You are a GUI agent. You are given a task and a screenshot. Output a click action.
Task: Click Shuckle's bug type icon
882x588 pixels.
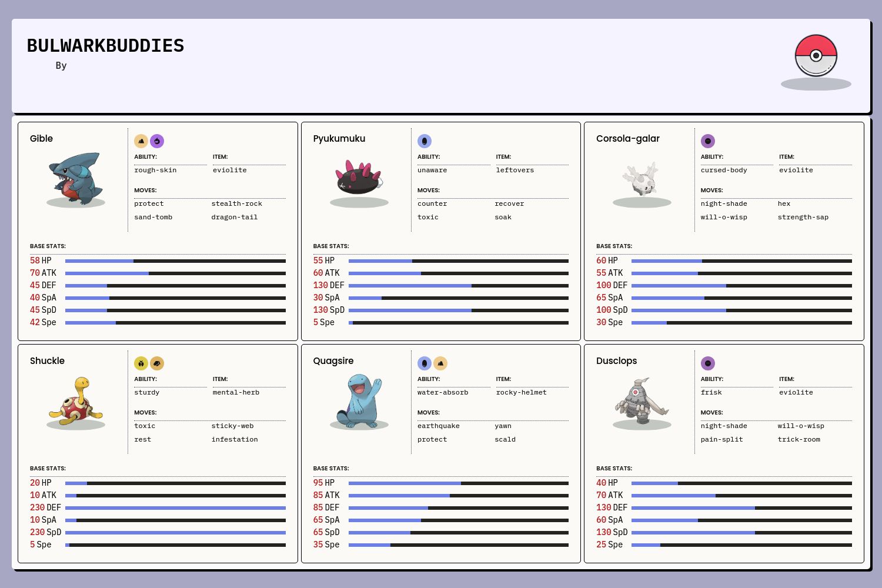coord(141,363)
